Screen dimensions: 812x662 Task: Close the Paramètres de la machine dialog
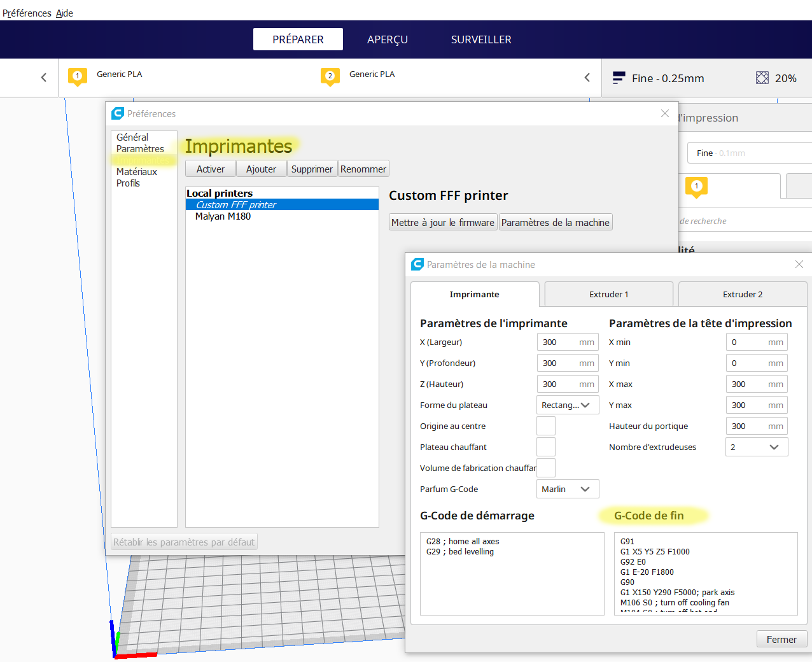click(x=799, y=264)
